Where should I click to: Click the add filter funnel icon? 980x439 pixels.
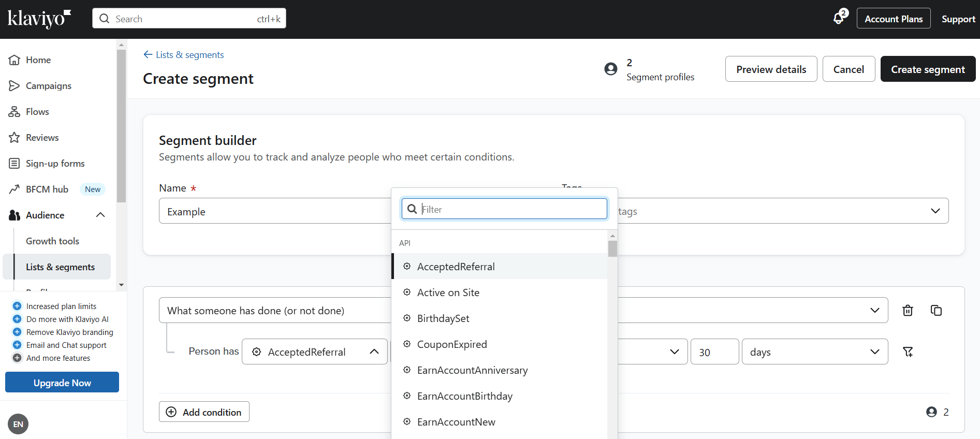[x=908, y=352]
